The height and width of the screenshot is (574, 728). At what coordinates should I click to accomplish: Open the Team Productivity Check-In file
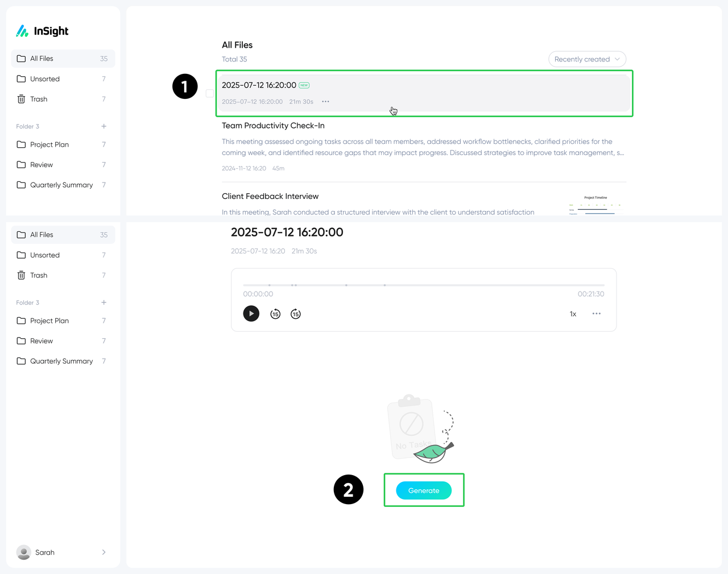pyautogui.click(x=273, y=126)
